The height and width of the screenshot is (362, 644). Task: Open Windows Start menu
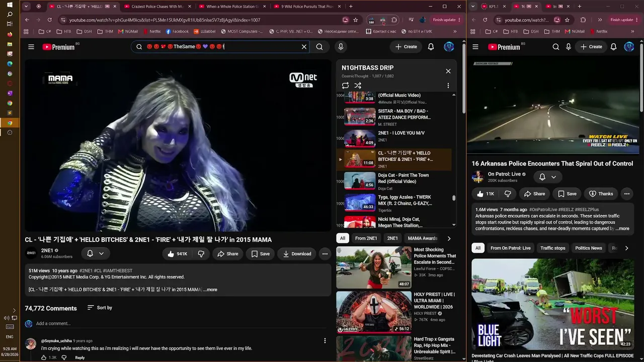pyautogui.click(x=10, y=5)
